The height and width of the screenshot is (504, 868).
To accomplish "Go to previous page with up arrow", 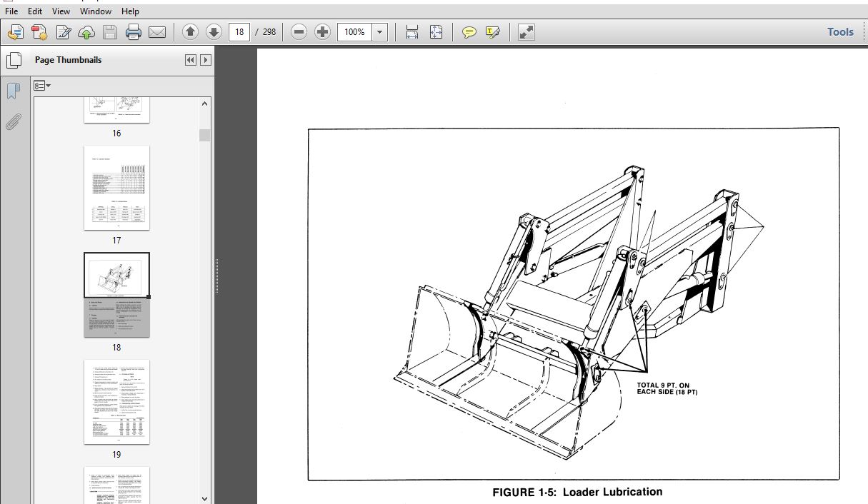I will point(190,32).
